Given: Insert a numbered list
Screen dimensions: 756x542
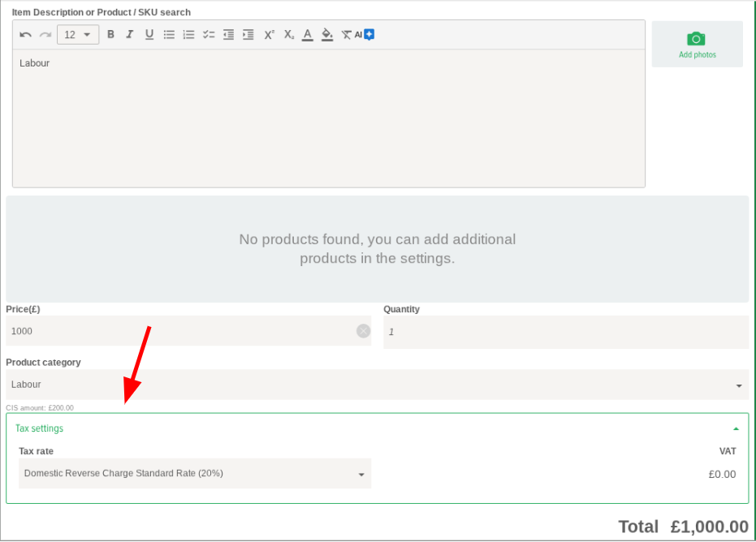Looking at the screenshot, I should click(188, 35).
